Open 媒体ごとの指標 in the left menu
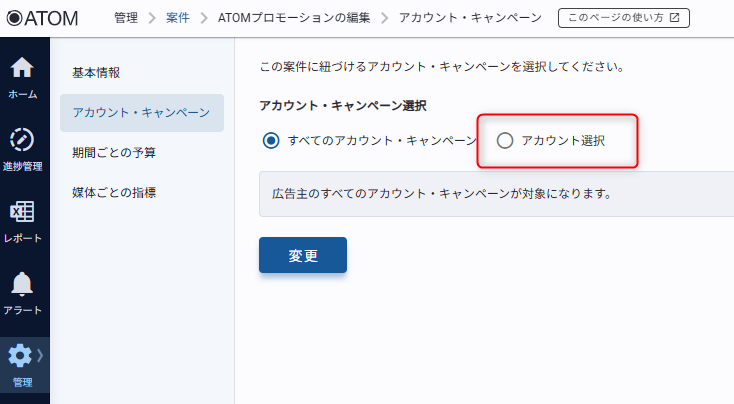734x404 pixels. point(114,192)
